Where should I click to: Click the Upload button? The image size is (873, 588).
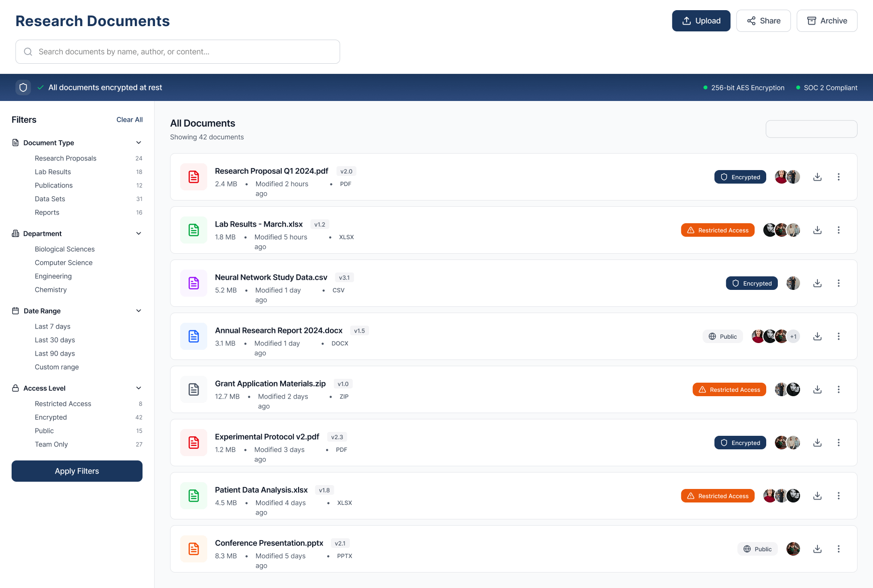[x=701, y=21]
